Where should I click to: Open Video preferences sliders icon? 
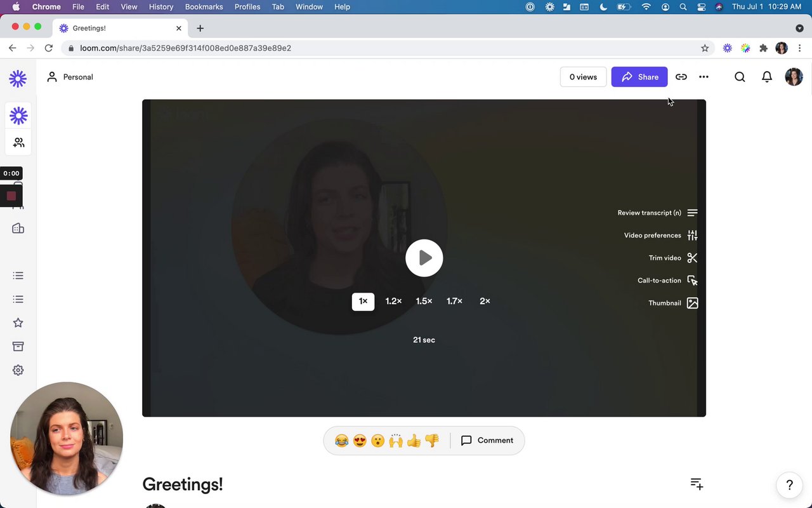[692, 236]
